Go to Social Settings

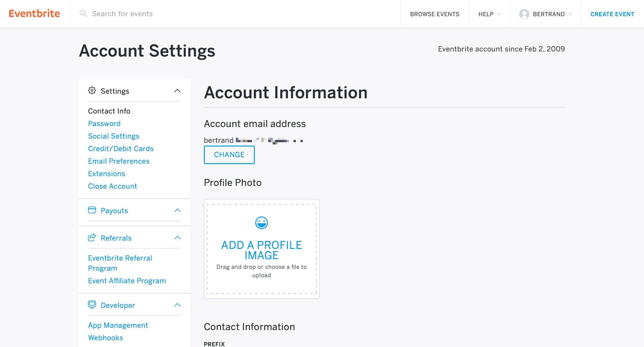pos(114,136)
